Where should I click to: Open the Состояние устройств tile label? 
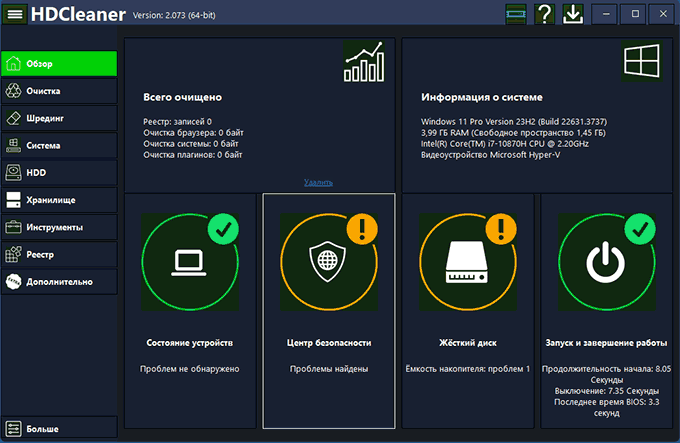190,343
